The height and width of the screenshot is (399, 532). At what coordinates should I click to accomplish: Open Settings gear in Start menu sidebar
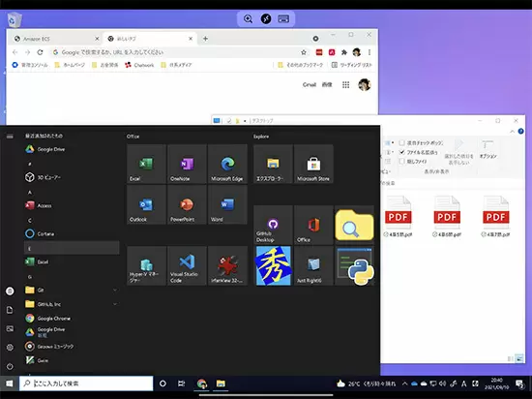pos(10,348)
